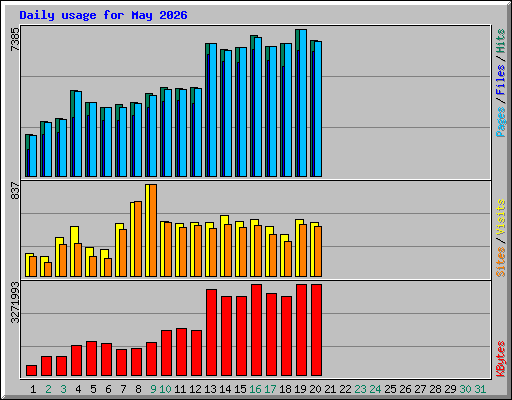512x400 pixels.
Task: Select day 28 on the x-axis
Action: 435,389
